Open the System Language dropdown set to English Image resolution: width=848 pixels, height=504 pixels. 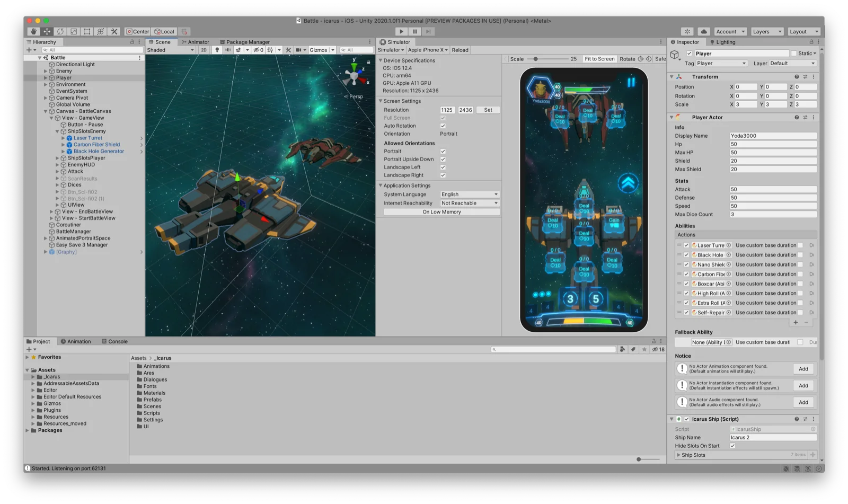click(469, 194)
